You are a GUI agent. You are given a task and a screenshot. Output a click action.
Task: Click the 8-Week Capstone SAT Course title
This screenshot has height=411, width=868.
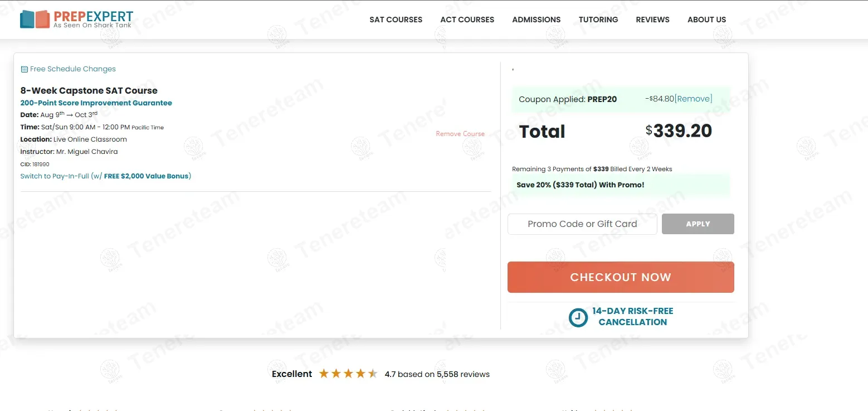pos(89,90)
